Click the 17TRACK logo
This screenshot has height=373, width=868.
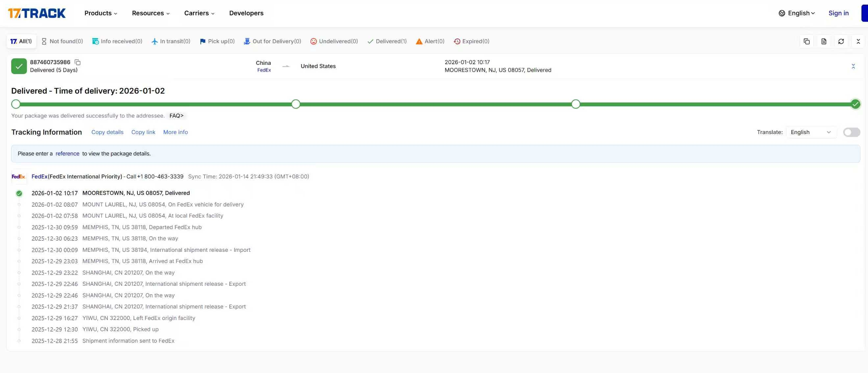tap(37, 13)
